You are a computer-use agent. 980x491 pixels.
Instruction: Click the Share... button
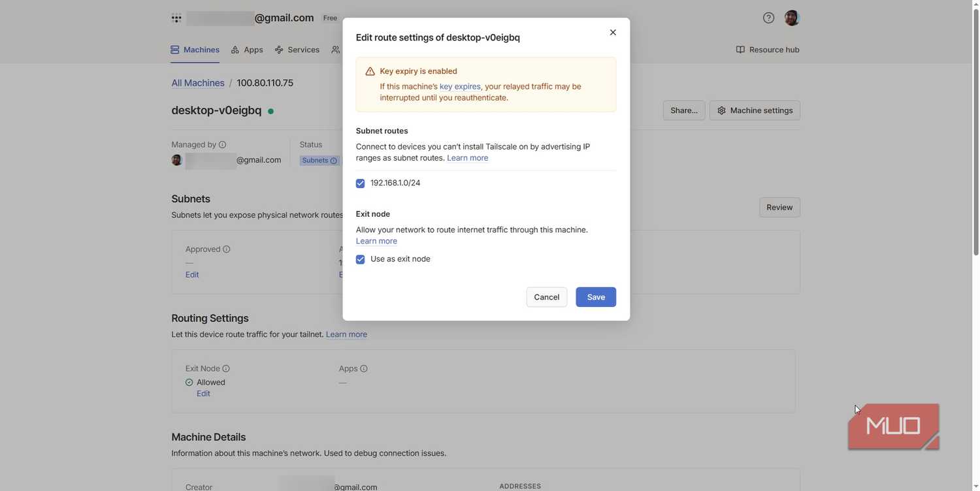(x=684, y=110)
